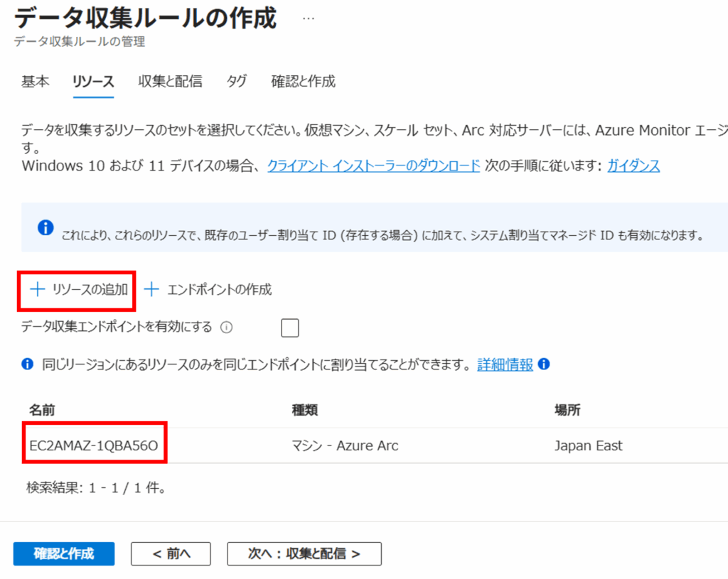This screenshot has width=728, height=579.
Task: Go to the タグ tab
Action: (237, 82)
